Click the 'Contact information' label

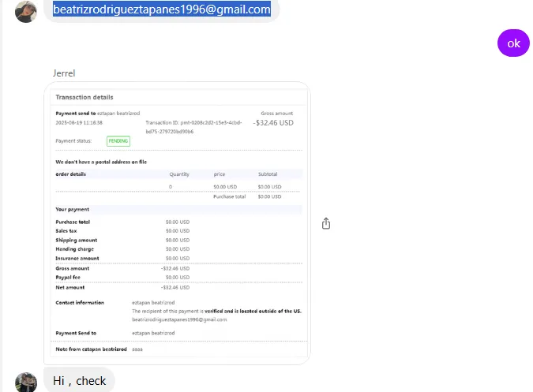click(80, 302)
